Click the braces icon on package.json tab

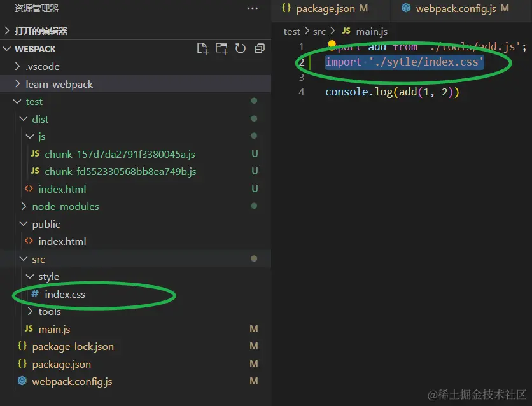pos(286,8)
